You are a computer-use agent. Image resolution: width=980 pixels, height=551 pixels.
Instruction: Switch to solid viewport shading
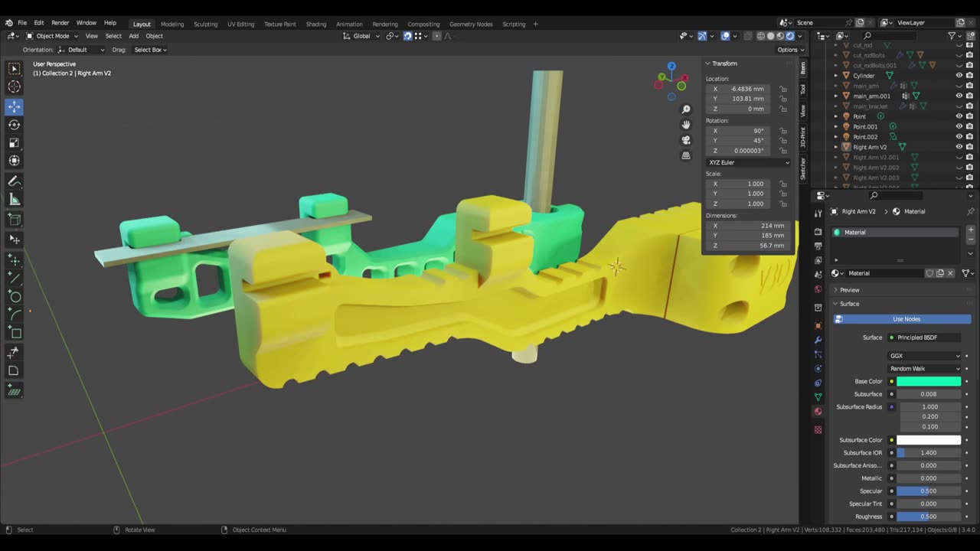[771, 36]
